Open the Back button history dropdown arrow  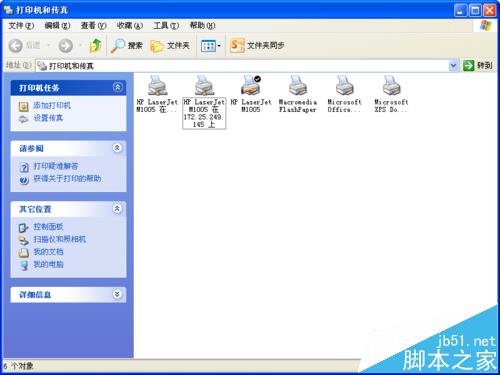pos(49,46)
